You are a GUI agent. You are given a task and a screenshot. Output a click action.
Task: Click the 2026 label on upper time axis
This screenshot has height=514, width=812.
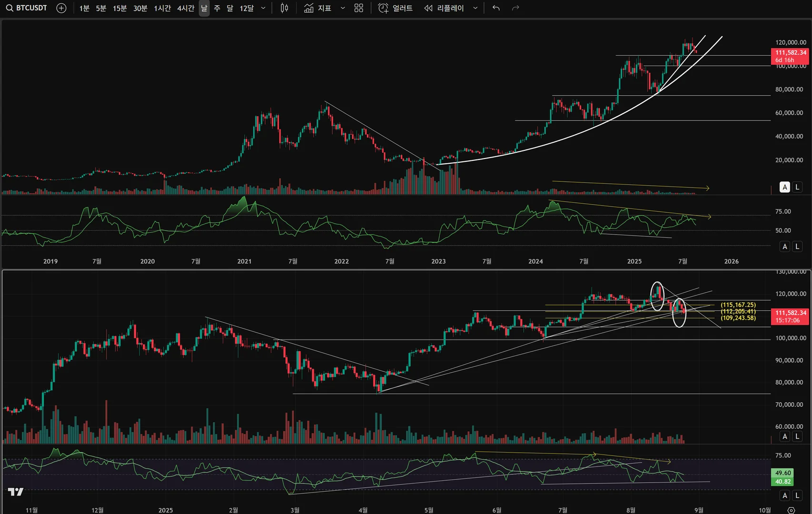[x=732, y=261]
